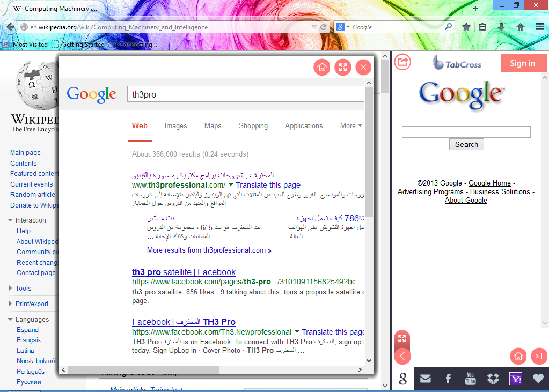Click Google Home link in TabCross sidebar

click(x=489, y=183)
